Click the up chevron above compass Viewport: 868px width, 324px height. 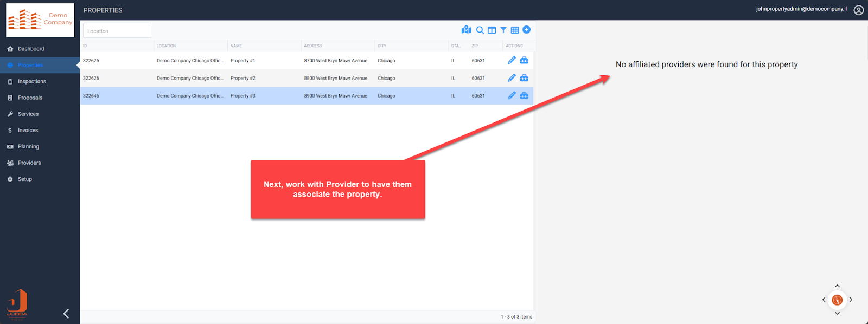point(837,286)
